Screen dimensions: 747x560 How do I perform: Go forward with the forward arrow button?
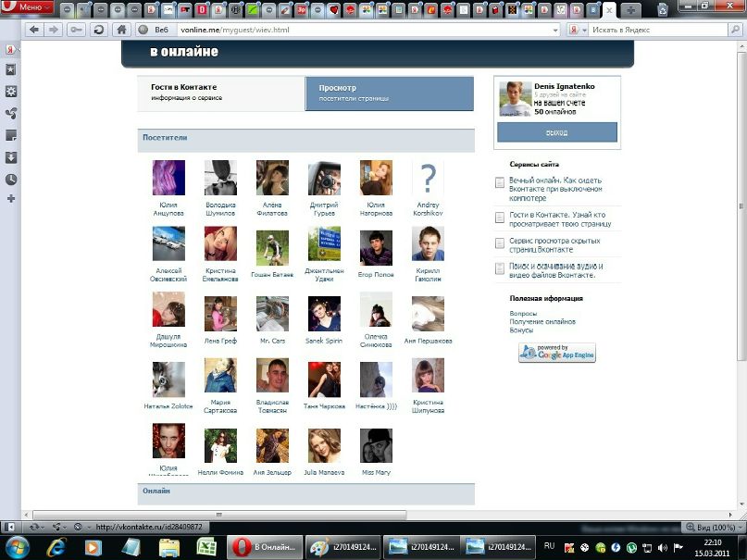[54, 30]
